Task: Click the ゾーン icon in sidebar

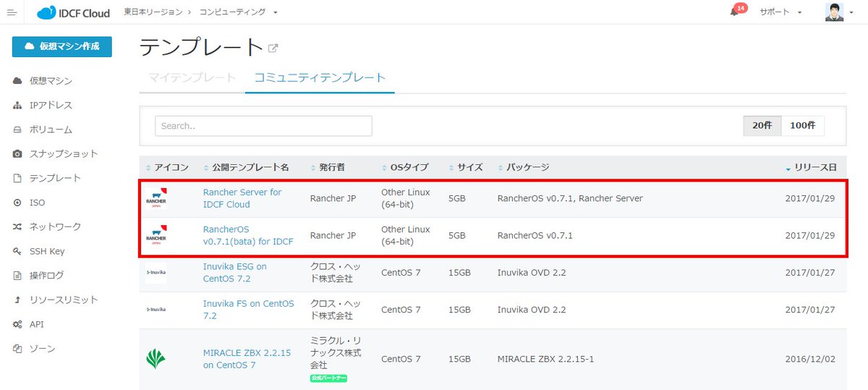Action: click(17, 349)
